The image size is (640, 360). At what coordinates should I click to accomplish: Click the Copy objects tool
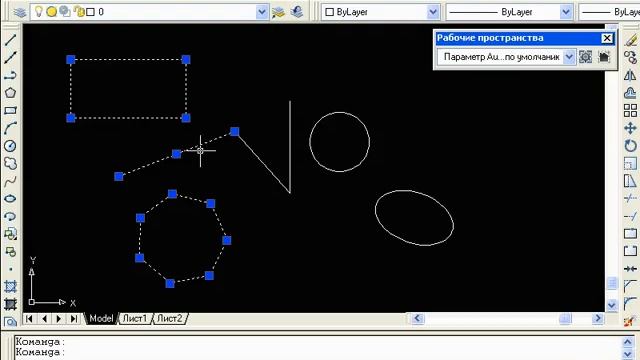pyautogui.click(x=630, y=58)
